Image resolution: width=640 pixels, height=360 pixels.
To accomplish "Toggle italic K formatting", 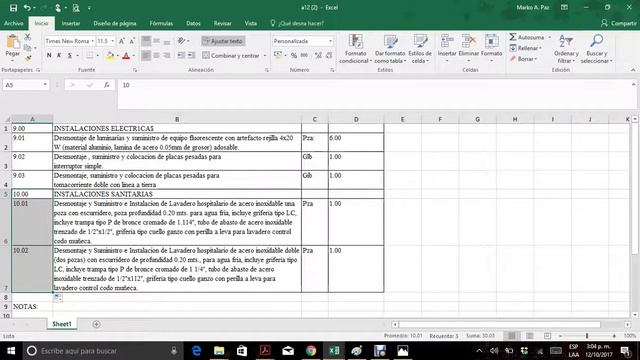I will click(x=59, y=56).
